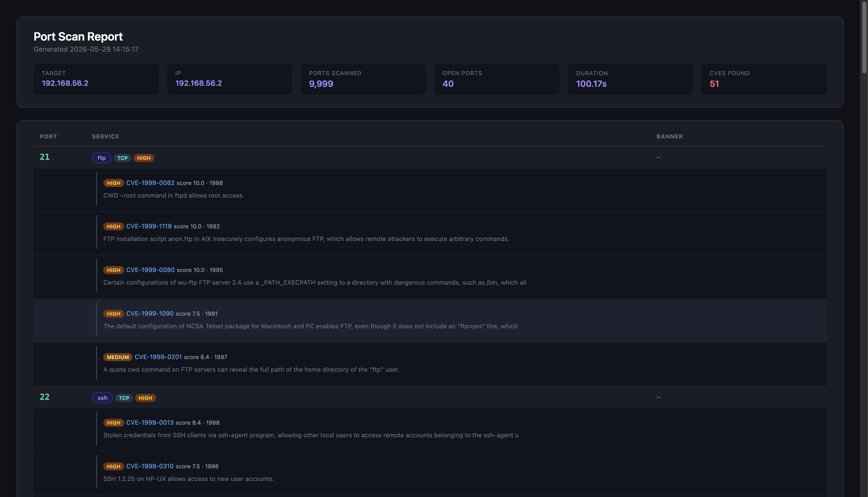Click 'score 6.4 · 1997' text
Screen dimensions: 868x497
point(205,357)
